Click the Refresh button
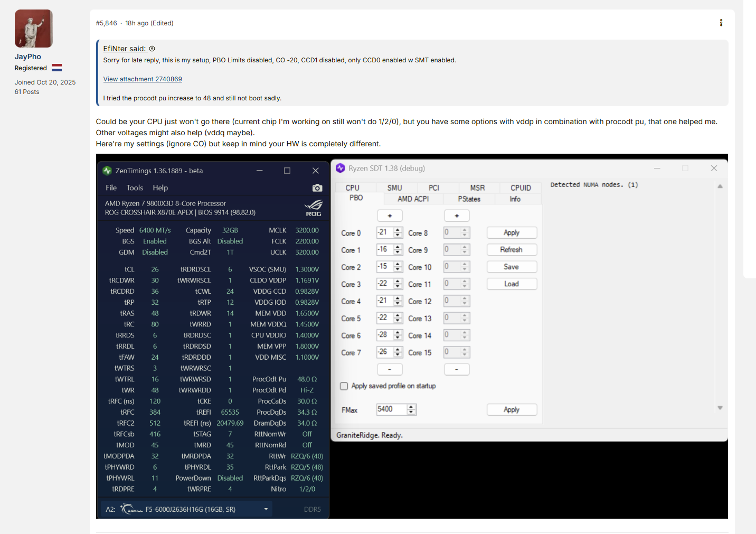Image resolution: width=756 pixels, height=534 pixels. pyautogui.click(x=512, y=250)
